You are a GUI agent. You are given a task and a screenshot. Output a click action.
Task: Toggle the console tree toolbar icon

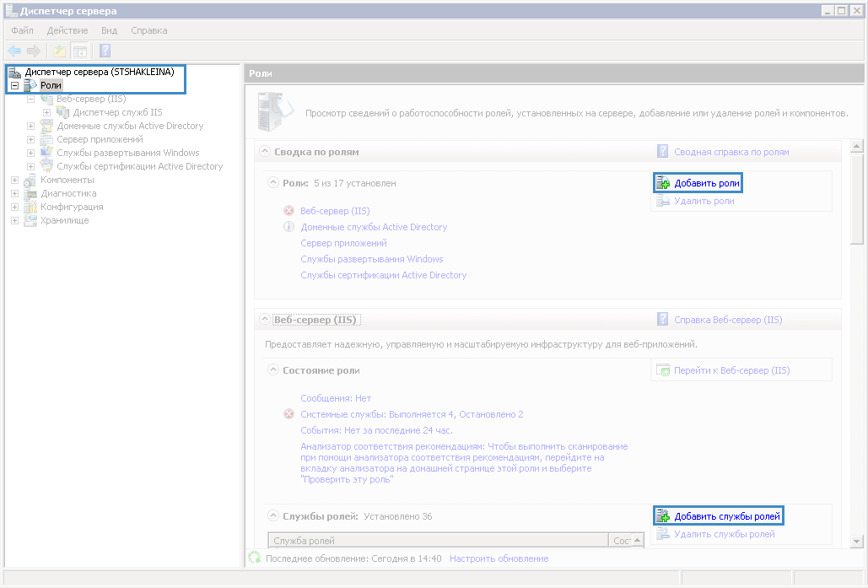click(79, 51)
